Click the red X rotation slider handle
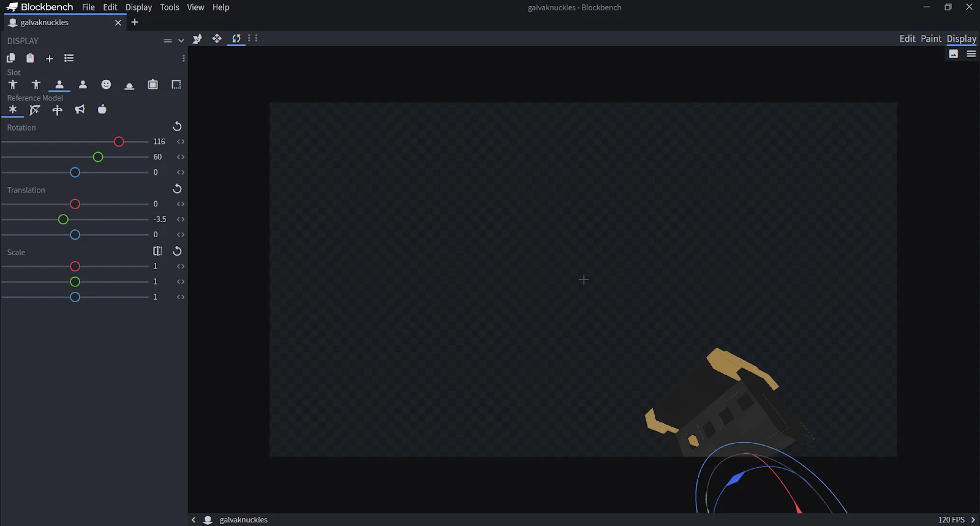The height and width of the screenshot is (526, 980). click(119, 142)
